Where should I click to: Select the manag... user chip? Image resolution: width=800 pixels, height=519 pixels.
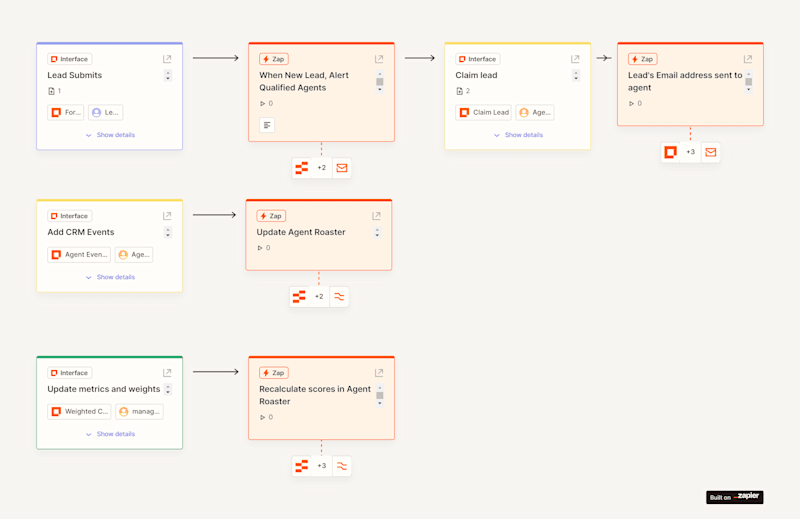pyautogui.click(x=140, y=411)
